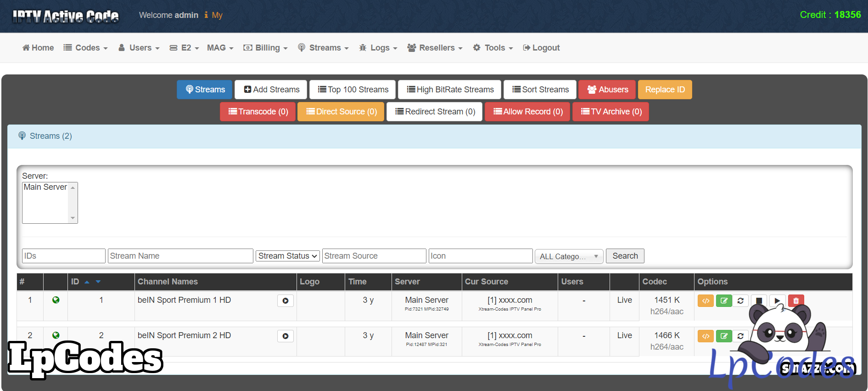Select Main Server in the server list

[x=45, y=187]
